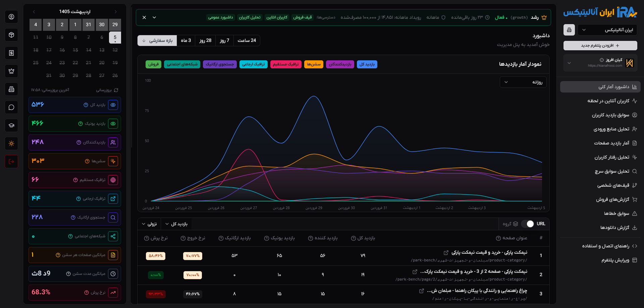
Task: Select the 28 روز time range tab
Action: pyautogui.click(x=205, y=41)
